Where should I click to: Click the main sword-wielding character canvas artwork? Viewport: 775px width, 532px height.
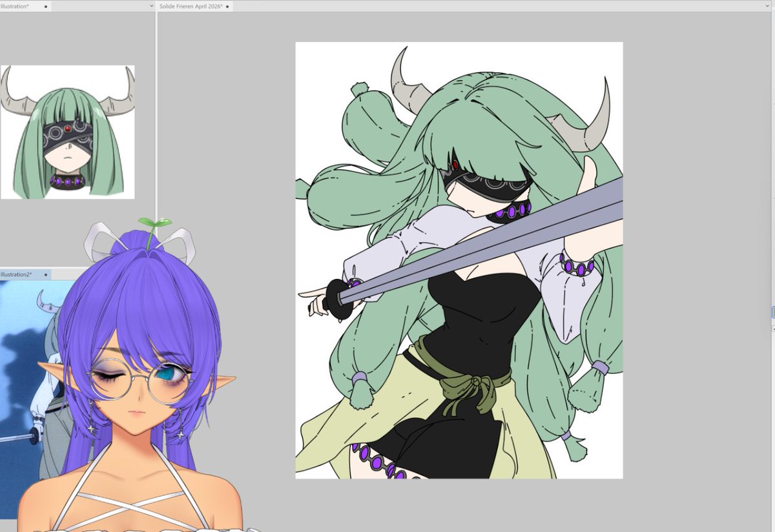click(x=459, y=260)
